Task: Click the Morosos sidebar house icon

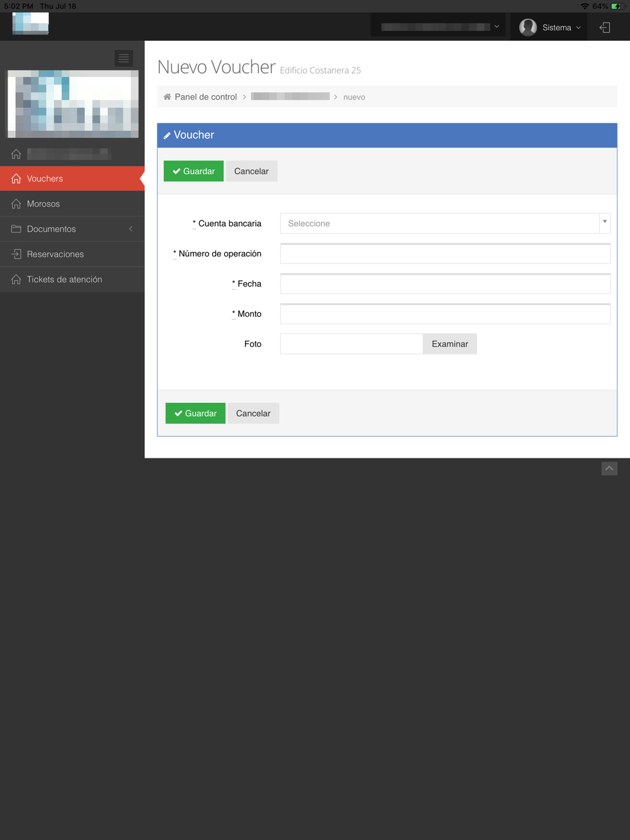Action: click(16, 204)
